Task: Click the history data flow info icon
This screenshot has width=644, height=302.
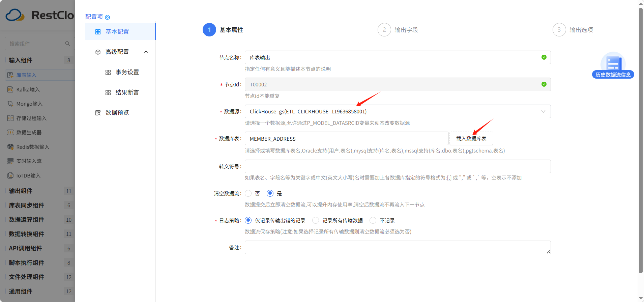Action: coord(613,63)
